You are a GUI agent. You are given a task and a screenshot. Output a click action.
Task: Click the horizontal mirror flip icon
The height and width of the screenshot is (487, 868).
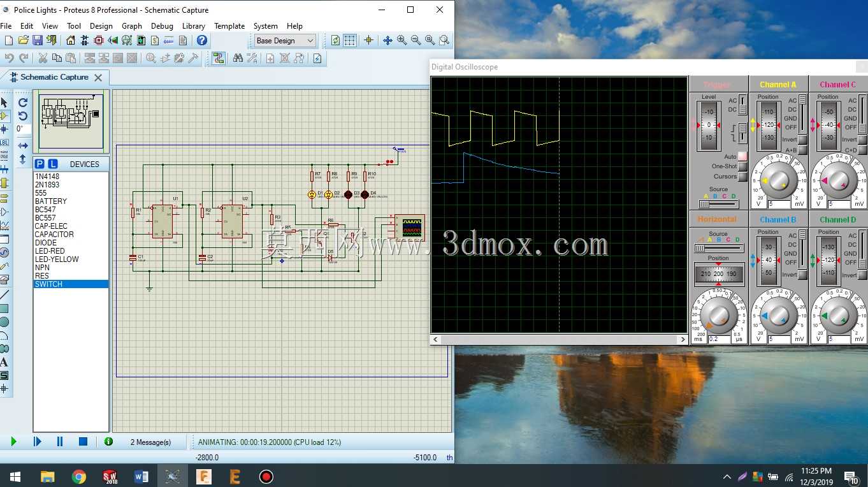coord(23,146)
